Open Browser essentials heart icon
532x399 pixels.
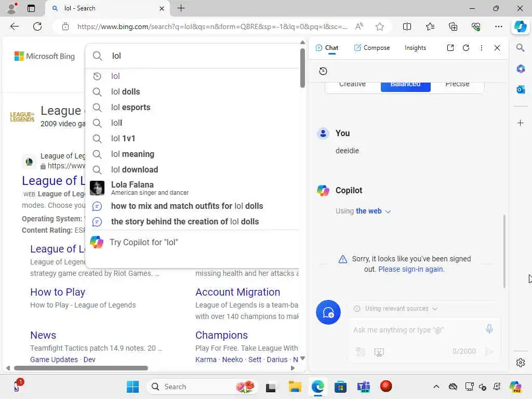pyautogui.click(x=476, y=26)
